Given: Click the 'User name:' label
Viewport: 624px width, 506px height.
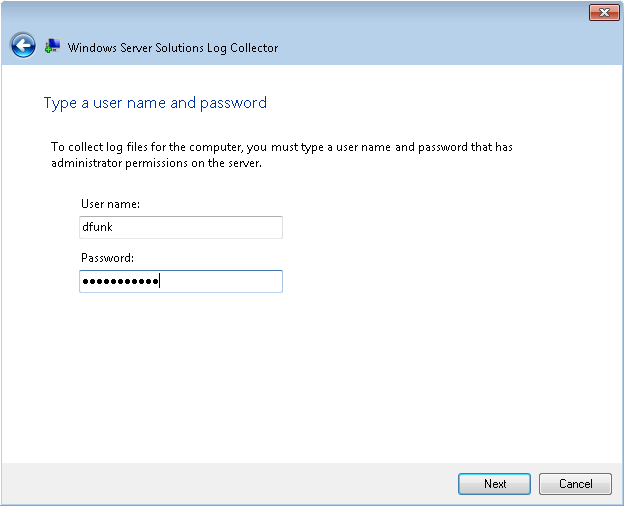Looking at the screenshot, I should pyautogui.click(x=110, y=204).
